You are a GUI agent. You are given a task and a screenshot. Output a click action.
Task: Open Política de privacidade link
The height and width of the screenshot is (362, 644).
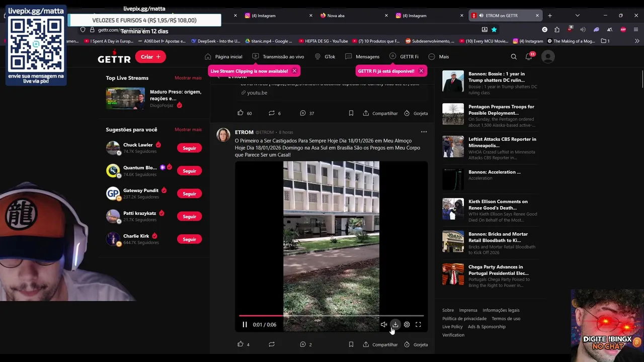pyautogui.click(x=464, y=319)
